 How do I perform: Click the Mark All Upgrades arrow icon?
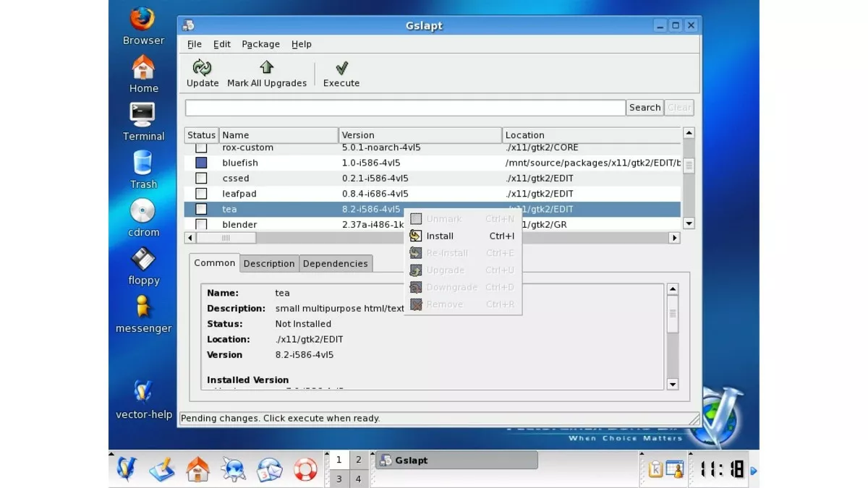(266, 67)
